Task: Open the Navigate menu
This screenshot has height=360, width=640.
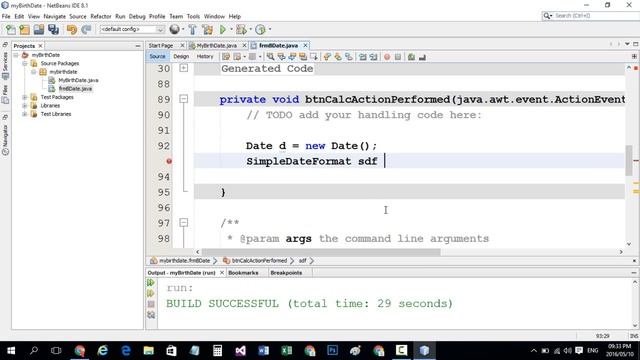Action: [x=55, y=16]
